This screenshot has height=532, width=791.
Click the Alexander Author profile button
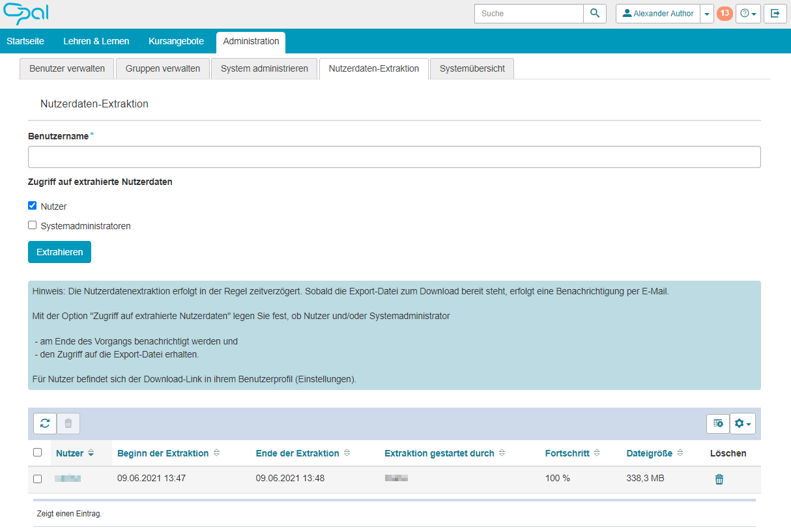point(657,14)
